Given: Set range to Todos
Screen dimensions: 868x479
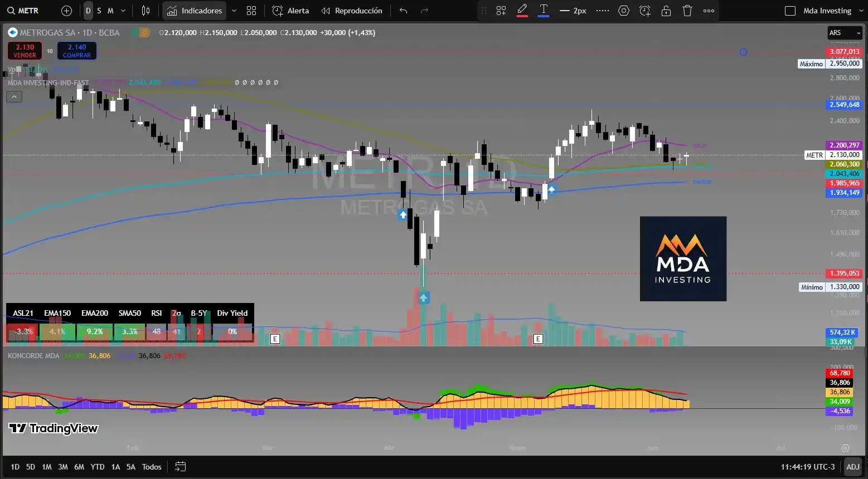Looking at the screenshot, I should [x=152, y=467].
